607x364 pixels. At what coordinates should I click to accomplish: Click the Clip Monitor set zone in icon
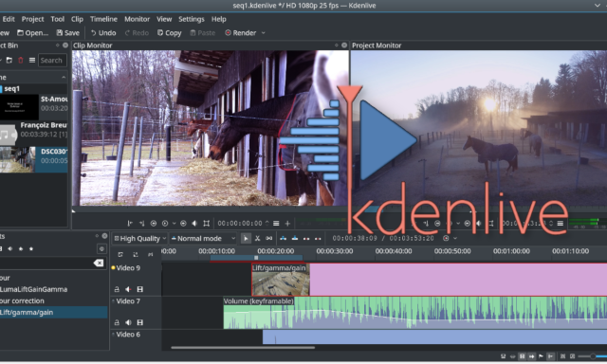[x=130, y=223]
